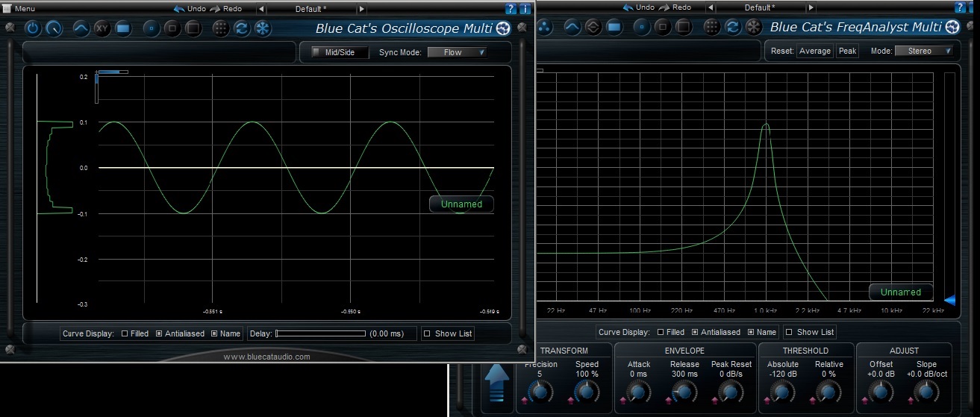The height and width of the screenshot is (417, 980).
Task: Click the Blue Cat logo in Oscilloscope title
Action: [x=503, y=28]
